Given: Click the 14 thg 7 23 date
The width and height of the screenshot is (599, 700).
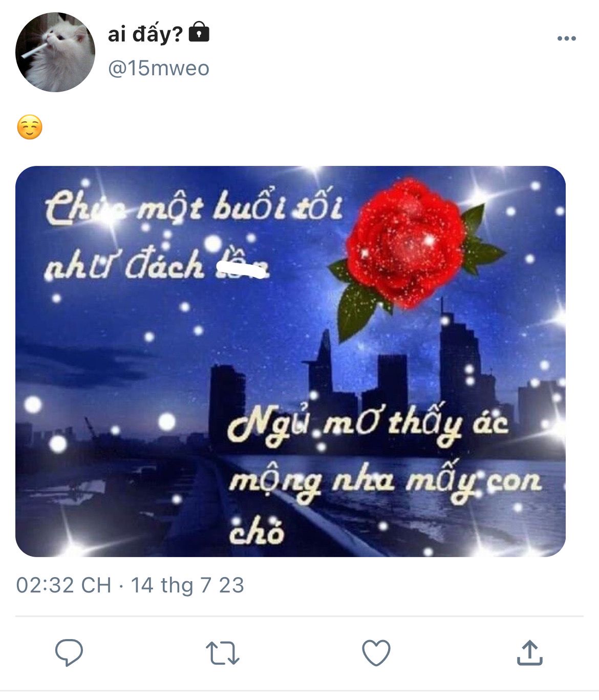Looking at the screenshot, I should click(187, 585).
